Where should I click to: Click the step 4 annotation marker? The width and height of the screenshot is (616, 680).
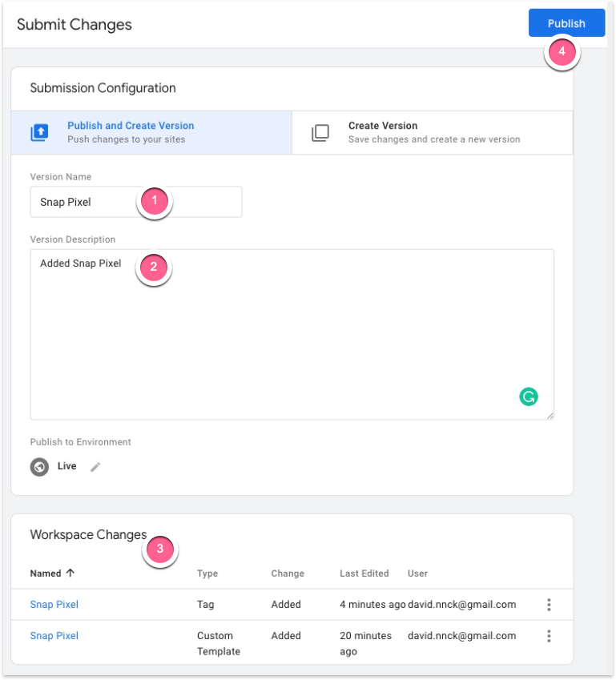pos(562,51)
